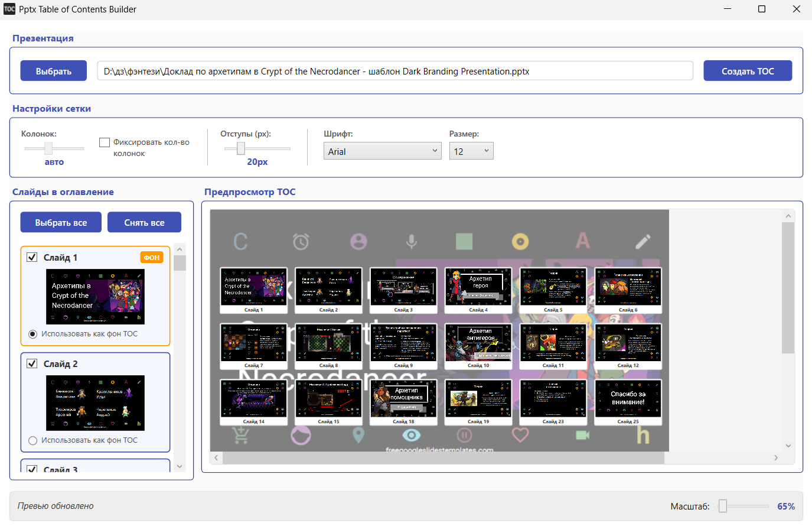
Task: Click the Презентация section heading
Action: click(x=43, y=38)
